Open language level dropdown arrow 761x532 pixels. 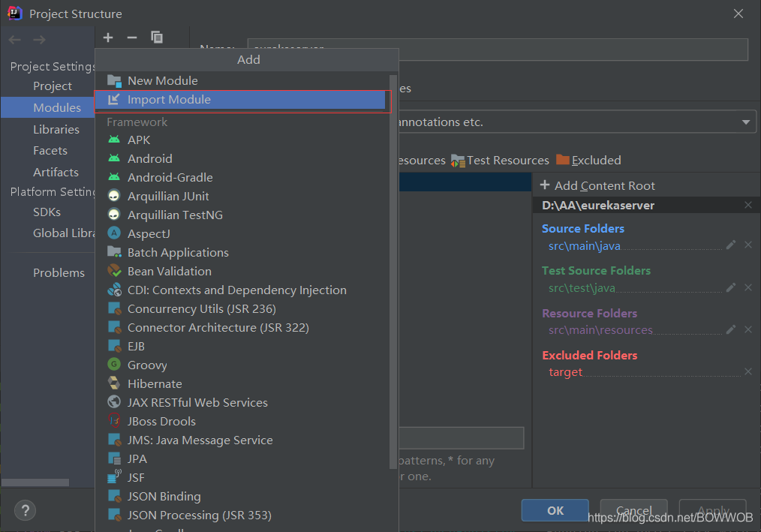pos(746,122)
